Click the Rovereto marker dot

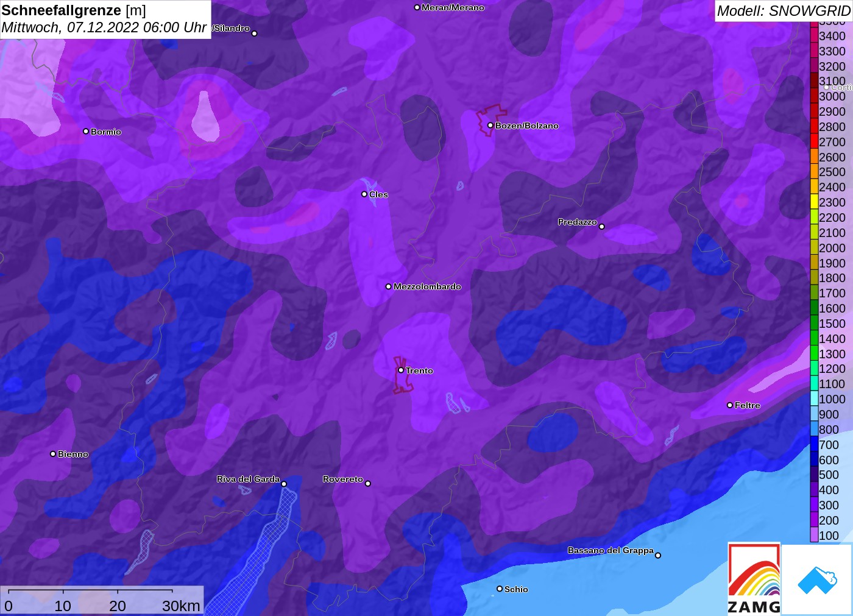click(368, 483)
